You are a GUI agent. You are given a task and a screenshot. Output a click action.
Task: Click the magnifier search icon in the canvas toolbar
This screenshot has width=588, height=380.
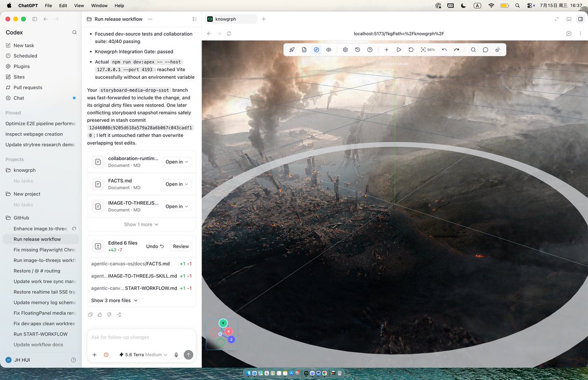coord(473,49)
